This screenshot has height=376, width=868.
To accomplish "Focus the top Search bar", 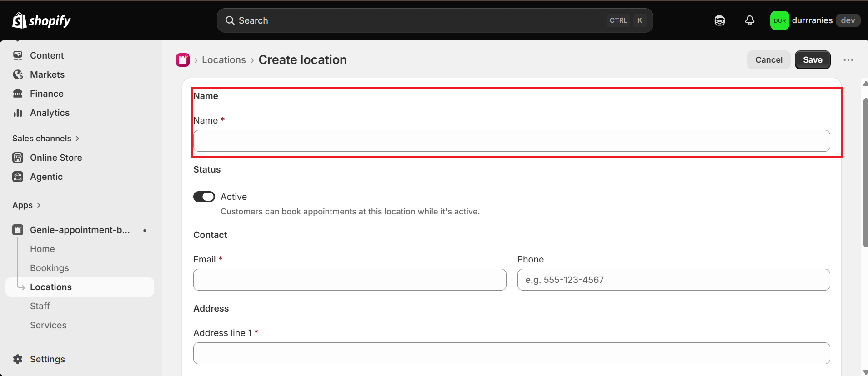I will pyautogui.click(x=435, y=20).
